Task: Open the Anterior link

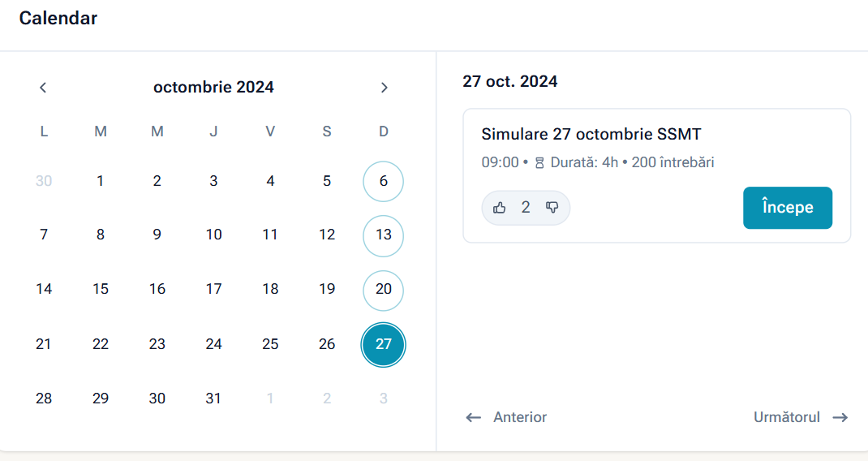Action: [520, 417]
